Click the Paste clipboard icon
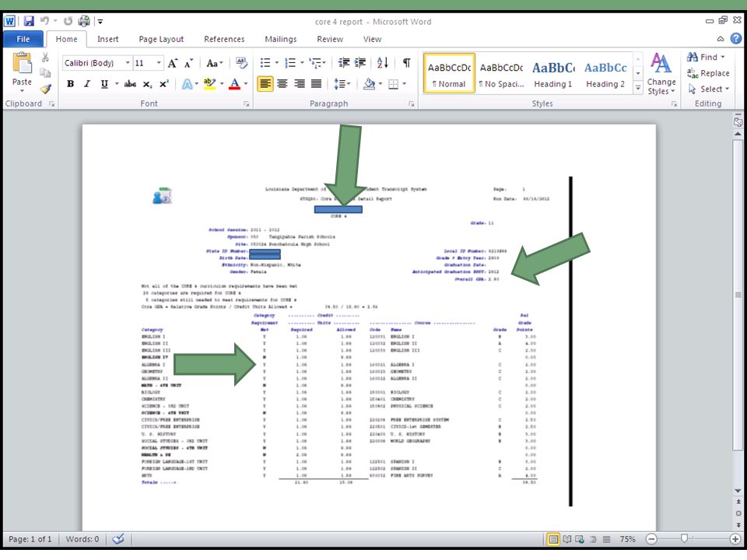 pyautogui.click(x=22, y=64)
